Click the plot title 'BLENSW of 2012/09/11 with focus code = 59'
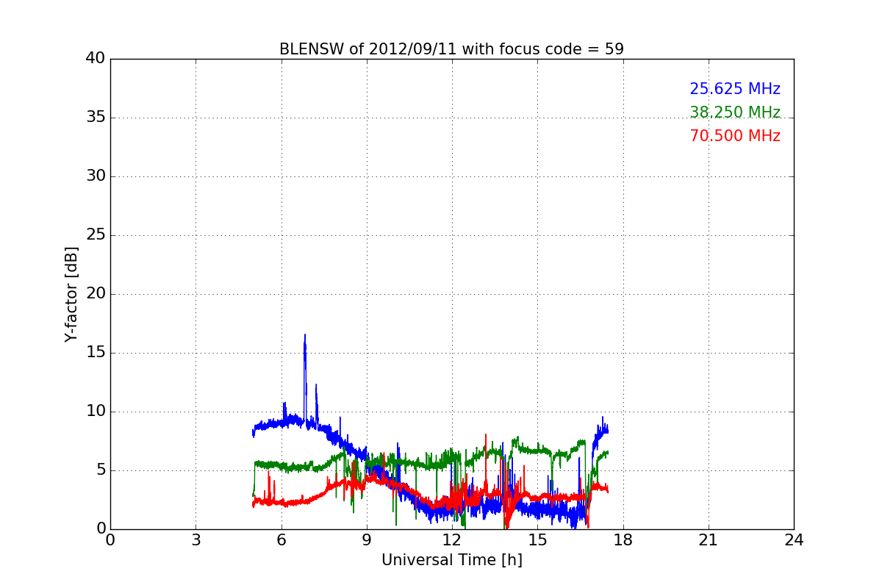This screenshot has height=588, width=882. (451, 49)
